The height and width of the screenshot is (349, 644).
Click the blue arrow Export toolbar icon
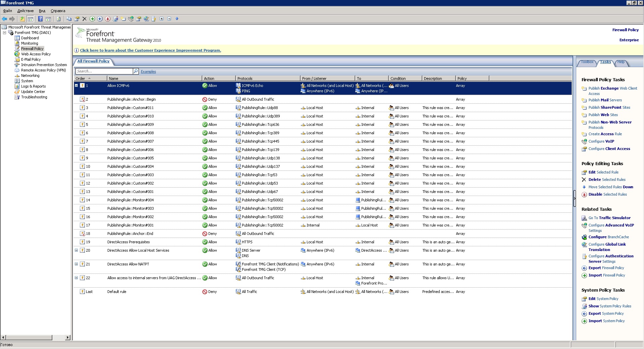click(x=100, y=19)
